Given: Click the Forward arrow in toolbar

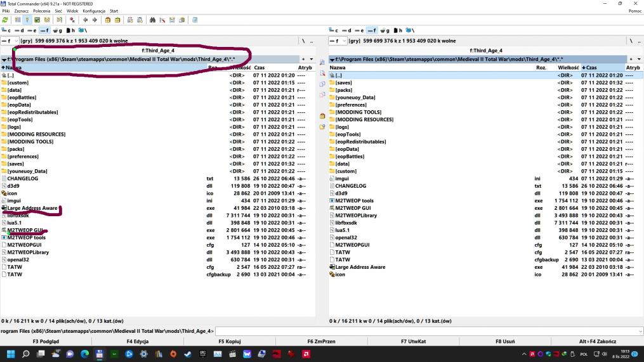Looking at the screenshot, I should (95, 20).
